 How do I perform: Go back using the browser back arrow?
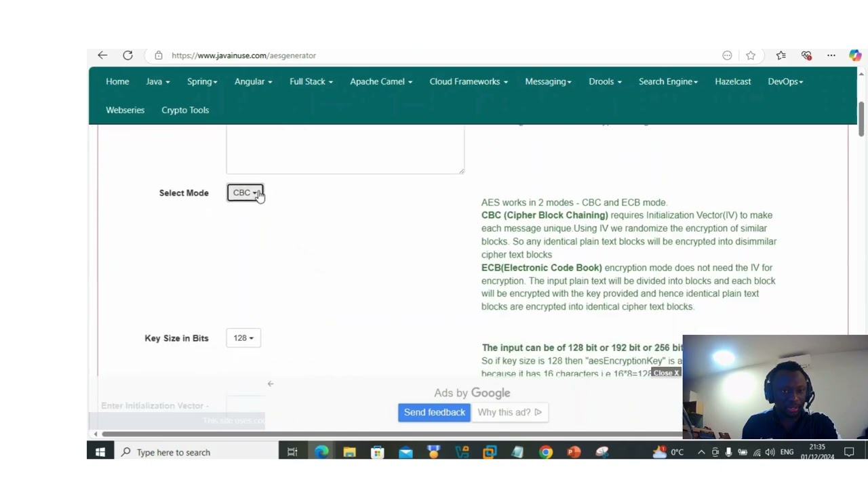[102, 56]
